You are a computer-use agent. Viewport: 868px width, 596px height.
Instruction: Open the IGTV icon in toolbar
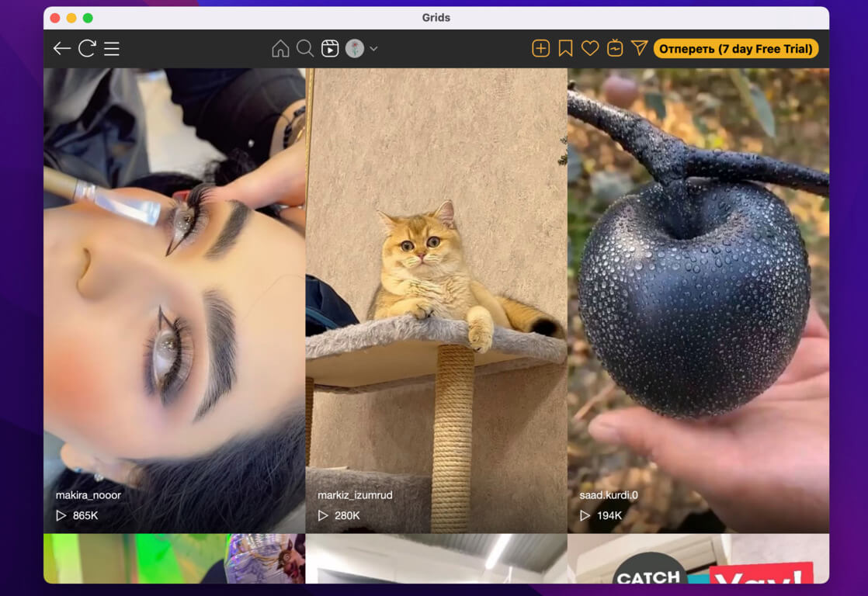(x=615, y=49)
